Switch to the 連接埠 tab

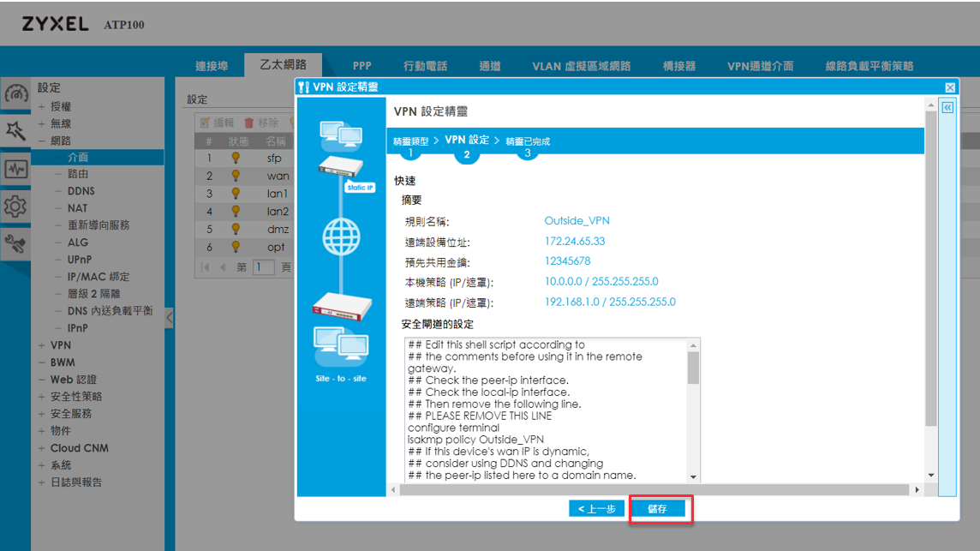click(x=212, y=66)
